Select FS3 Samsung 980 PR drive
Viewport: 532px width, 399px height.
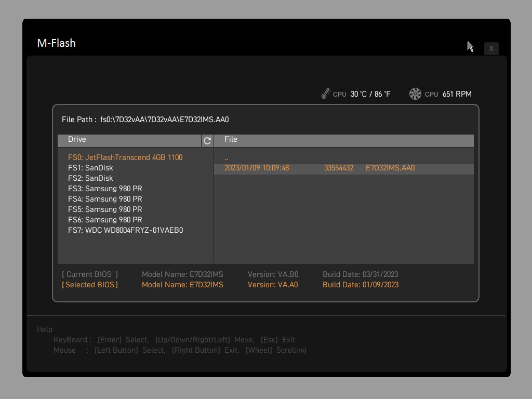(x=105, y=189)
